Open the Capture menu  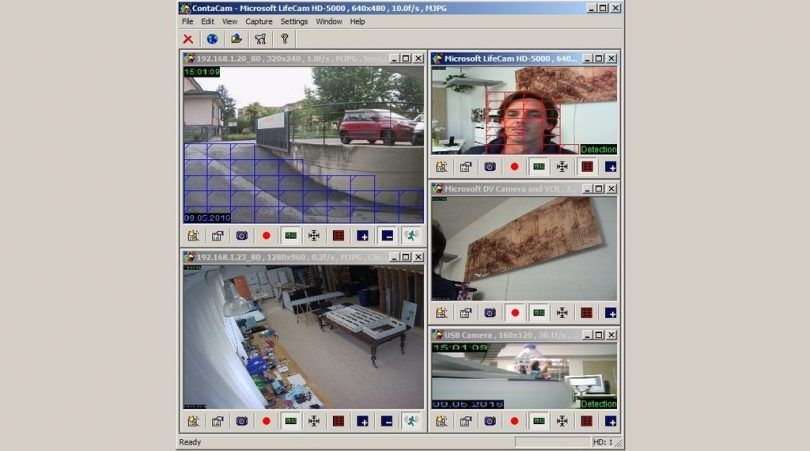tap(258, 21)
